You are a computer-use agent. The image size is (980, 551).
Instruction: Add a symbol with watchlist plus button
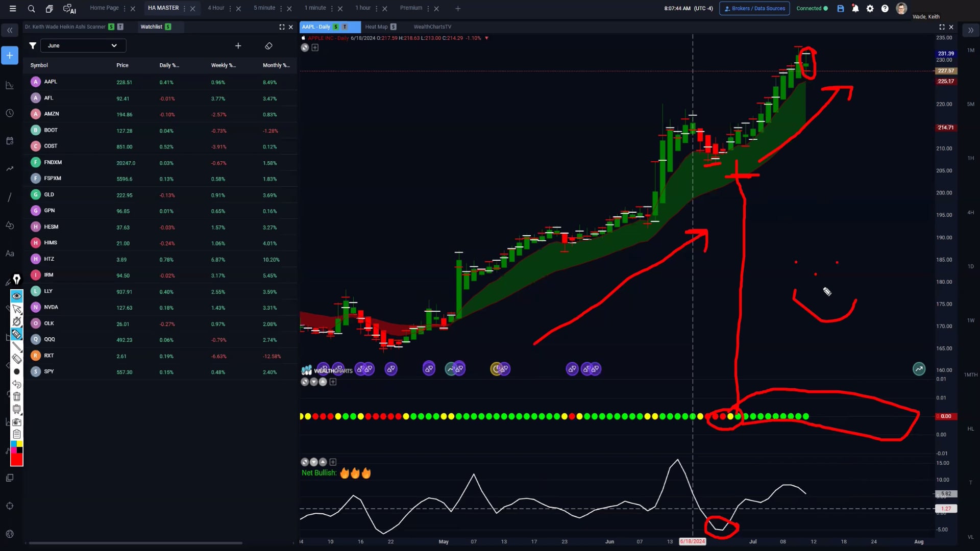tap(238, 46)
